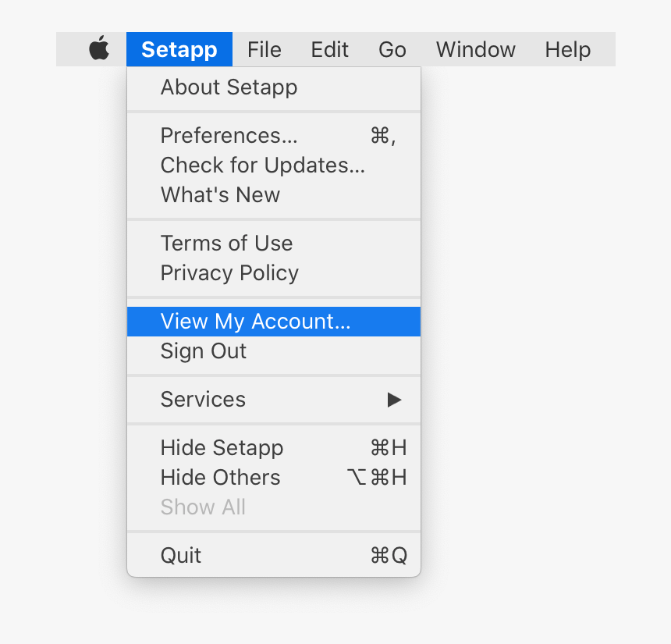The image size is (671, 644).
Task: Select What's New entry
Action: [220, 195]
